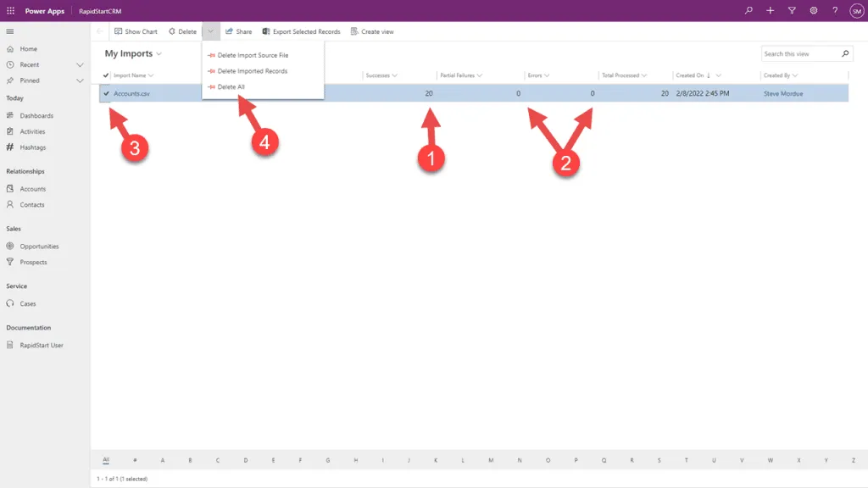Open the settings gear icon
Screen dimensions: 868x488
coord(813,11)
